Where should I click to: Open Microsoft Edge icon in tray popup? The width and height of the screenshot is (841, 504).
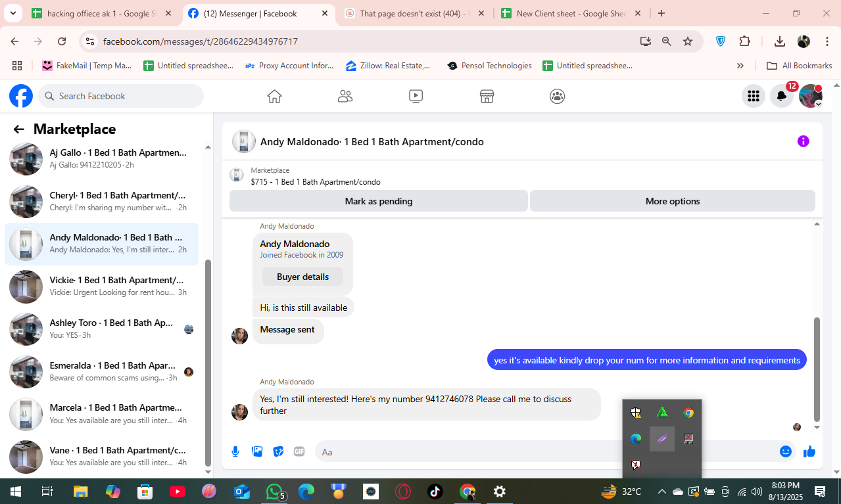(636, 439)
